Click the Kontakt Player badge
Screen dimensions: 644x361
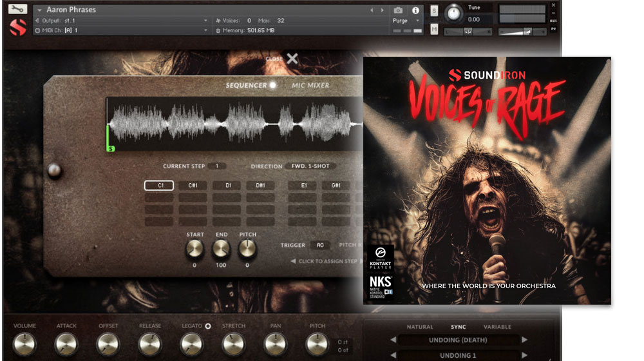point(381,259)
